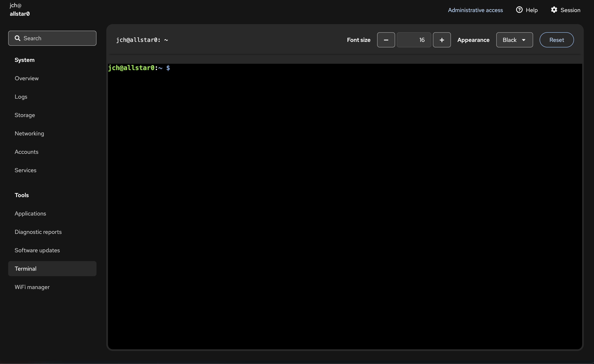
Task: Toggle the Terminal sidebar selection
Action: coord(25,268)
